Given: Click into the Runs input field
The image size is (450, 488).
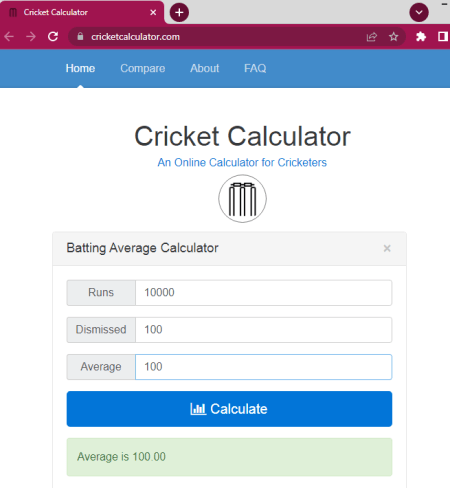Looking at the screenshot, I should coord(263,293).
